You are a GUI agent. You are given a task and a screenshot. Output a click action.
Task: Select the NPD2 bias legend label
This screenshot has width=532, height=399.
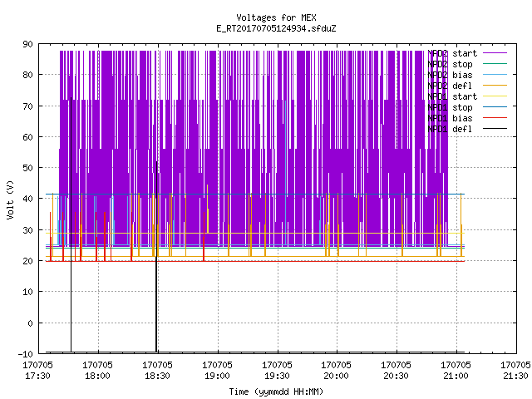(450, 75)
